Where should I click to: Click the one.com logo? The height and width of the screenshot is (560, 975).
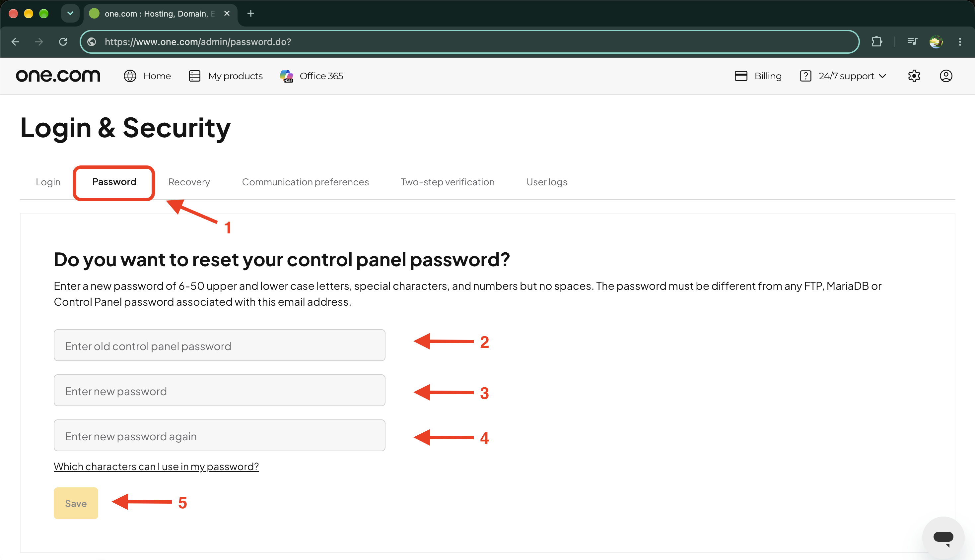click(x=58, y=76)
